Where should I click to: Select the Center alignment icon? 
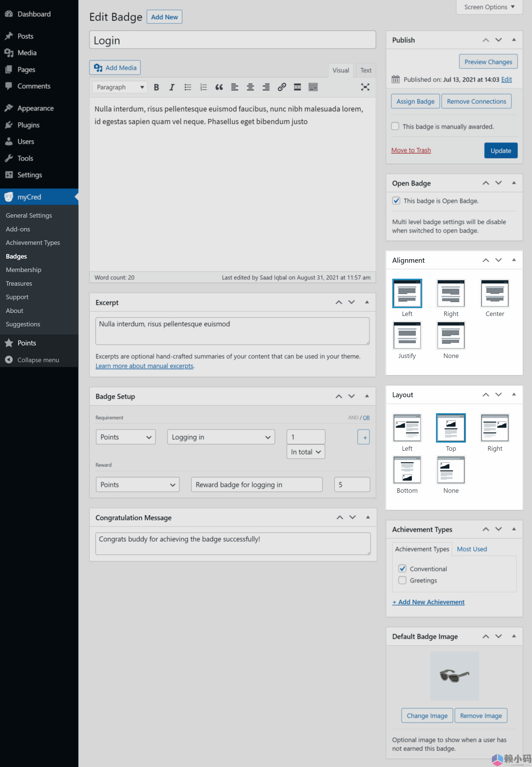coord(494,294)
